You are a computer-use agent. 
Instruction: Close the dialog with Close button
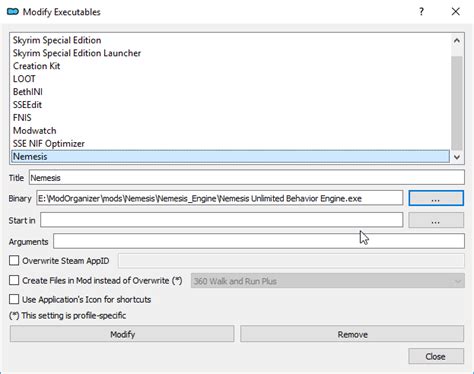point(436,356)
